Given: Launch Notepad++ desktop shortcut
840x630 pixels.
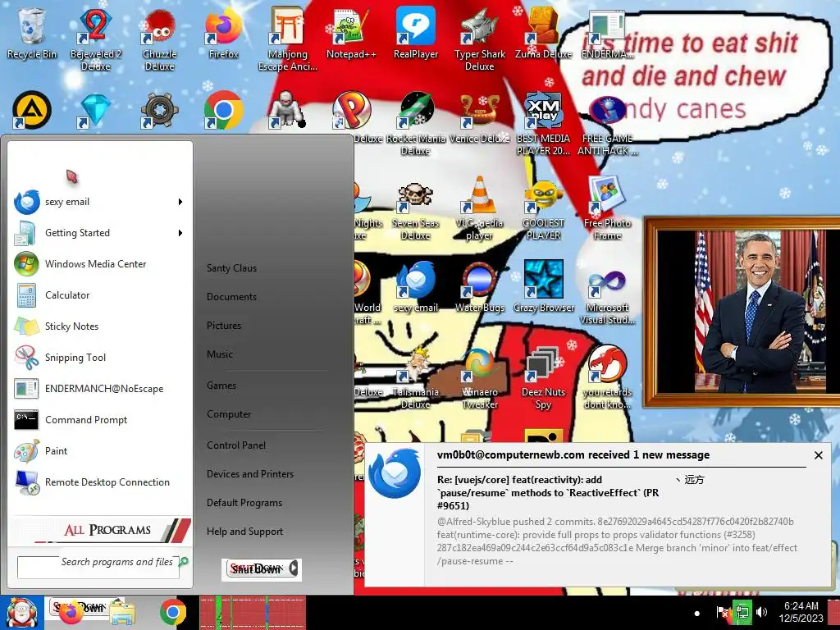Looking at the screenshot, I should tap(351, 33).
